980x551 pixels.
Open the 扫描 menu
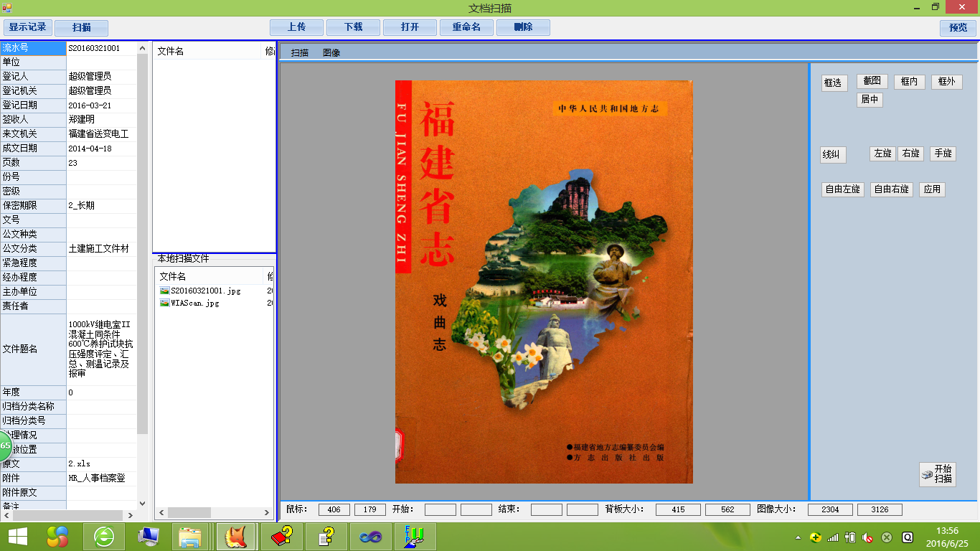pyautogui.click(x=300, y=53)
